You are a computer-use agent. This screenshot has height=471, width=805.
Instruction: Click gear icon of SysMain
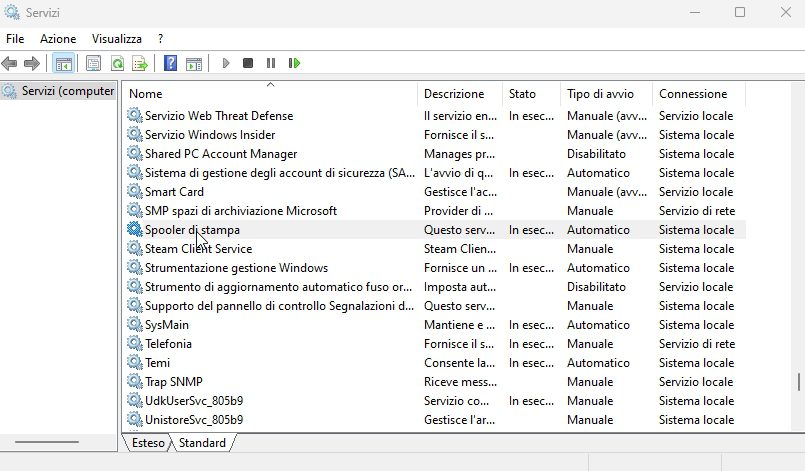[x=135, y=324]
